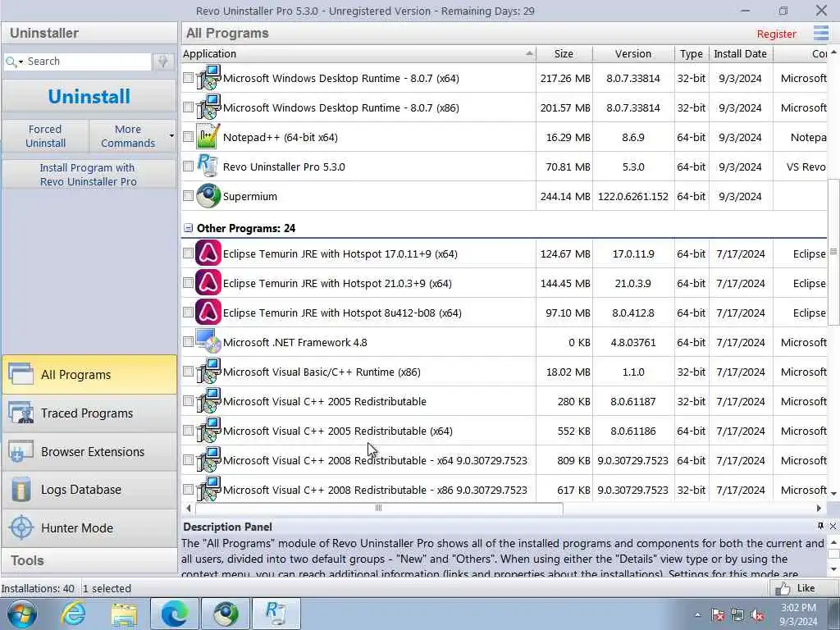Open the Logs Database module
Image resolution: width=840 pixels, height=630 pixels.
[89, 490]
